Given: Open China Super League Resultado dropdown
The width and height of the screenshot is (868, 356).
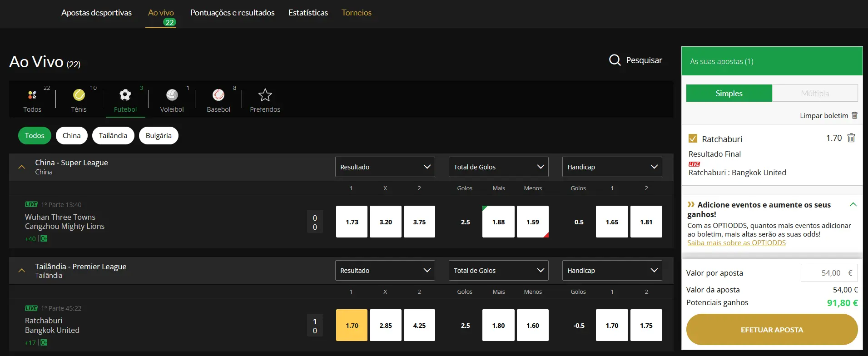Looking at the screenshot, I should [x=385, y=167].
